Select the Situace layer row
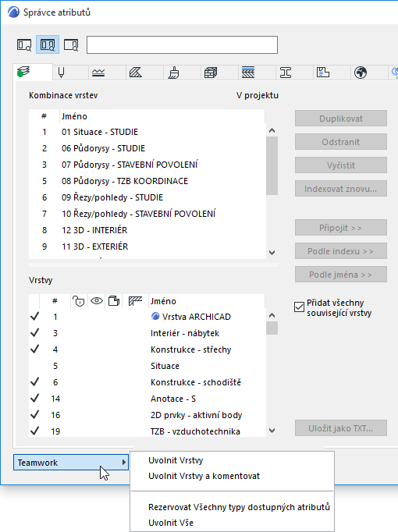 (x=147, y=366)
